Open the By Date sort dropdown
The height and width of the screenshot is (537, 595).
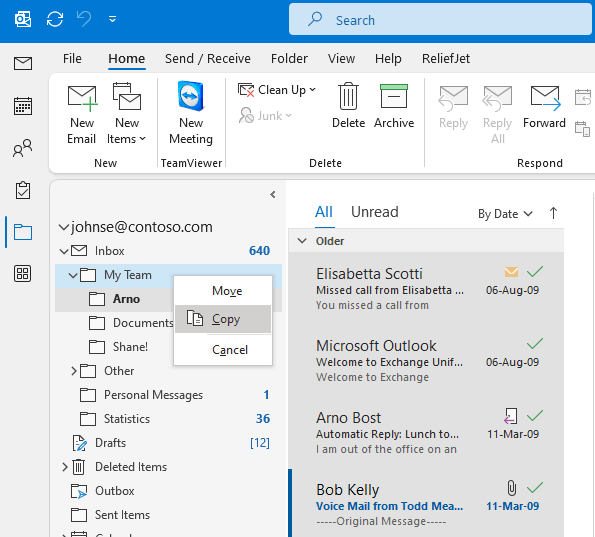(505, 214)
